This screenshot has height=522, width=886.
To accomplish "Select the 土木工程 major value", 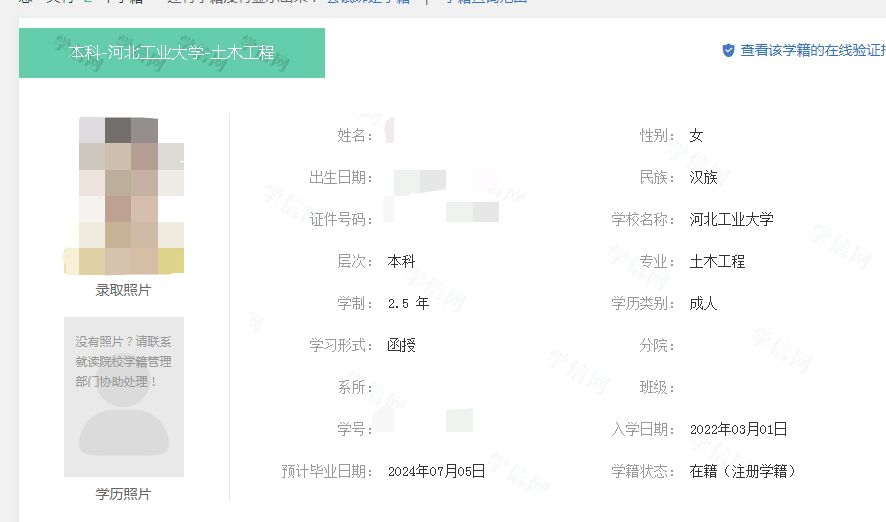I will click(x=717, y=262).
